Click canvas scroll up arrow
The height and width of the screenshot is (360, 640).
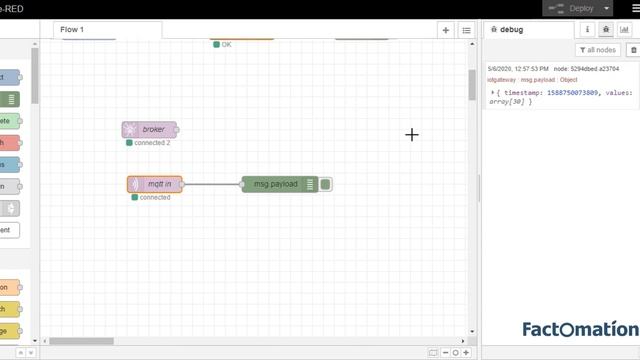point(472,44)
